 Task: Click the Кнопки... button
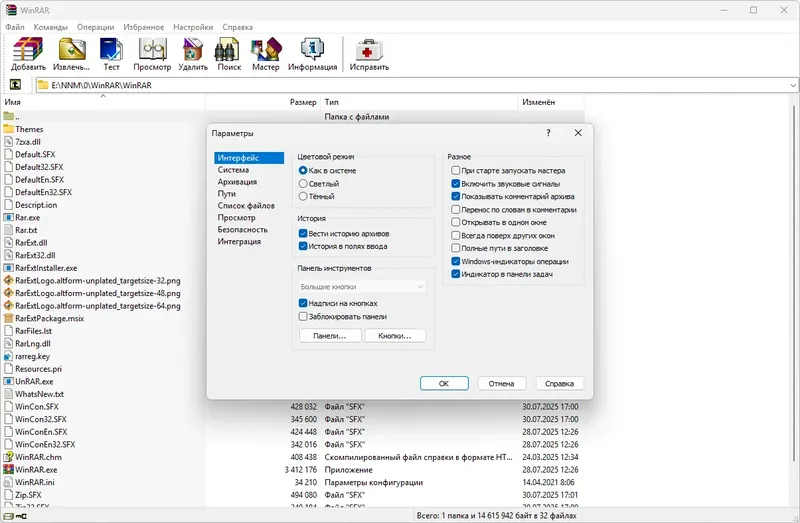pyautogui.click(x=395, y=336)
